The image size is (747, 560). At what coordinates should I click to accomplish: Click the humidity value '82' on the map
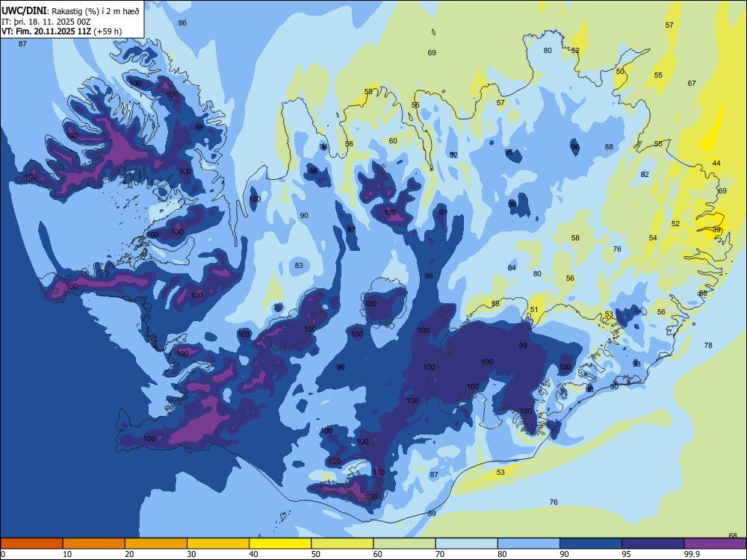click(x=645, y=174)
